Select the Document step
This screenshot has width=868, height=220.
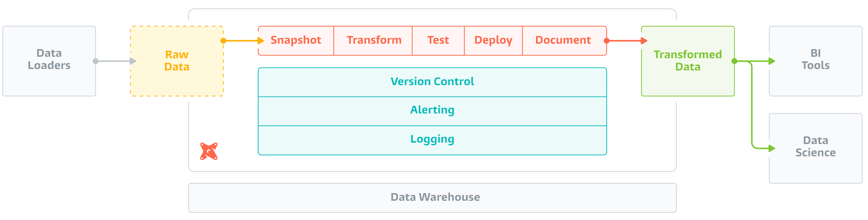[564, 41]
